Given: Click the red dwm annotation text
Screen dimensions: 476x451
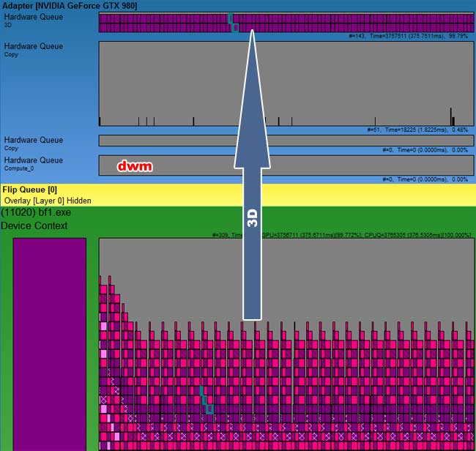Looking at the screenshot, I should [x=135, y=166].
